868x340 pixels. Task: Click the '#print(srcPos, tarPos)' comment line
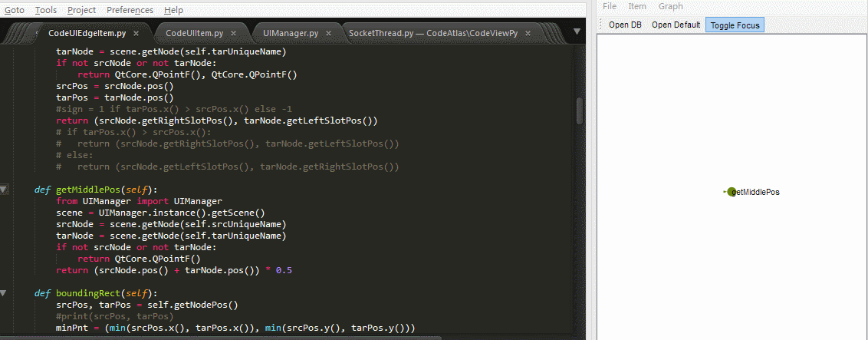pyautogui.click(x=115, y=316)
